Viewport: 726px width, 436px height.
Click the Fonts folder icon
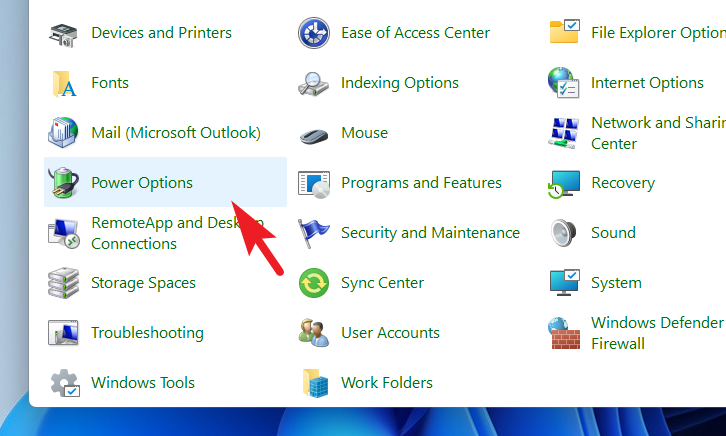click(64, 84)
